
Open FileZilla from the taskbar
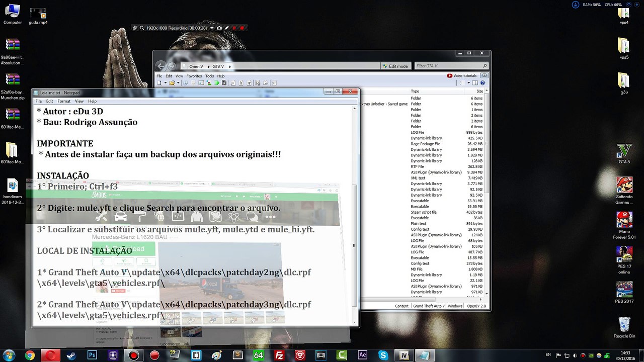[x=279, y=355]
